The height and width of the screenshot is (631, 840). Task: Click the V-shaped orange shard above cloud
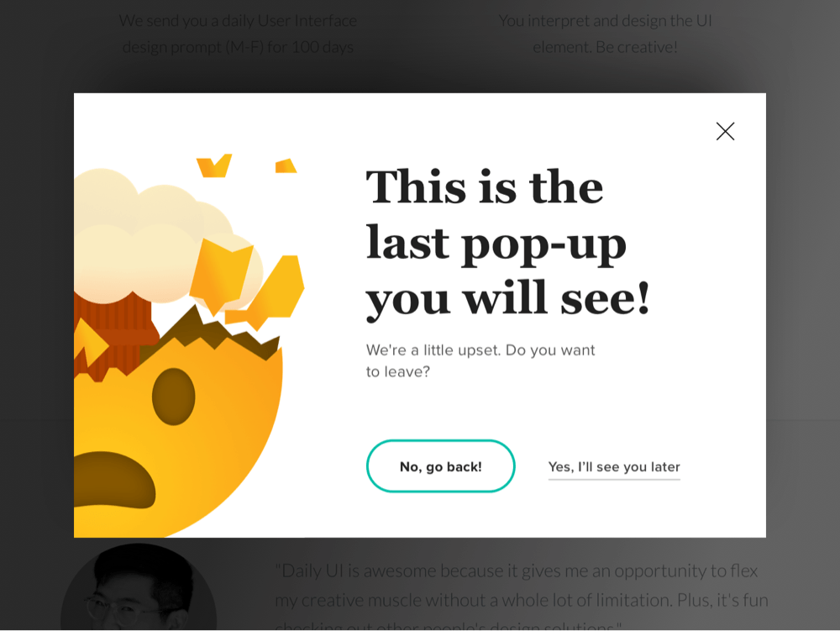tap(214, 165)
